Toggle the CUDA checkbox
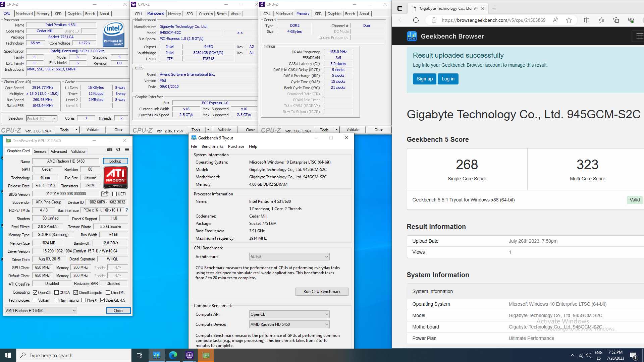This screenshot has height=362, width=644. [56, 293]
